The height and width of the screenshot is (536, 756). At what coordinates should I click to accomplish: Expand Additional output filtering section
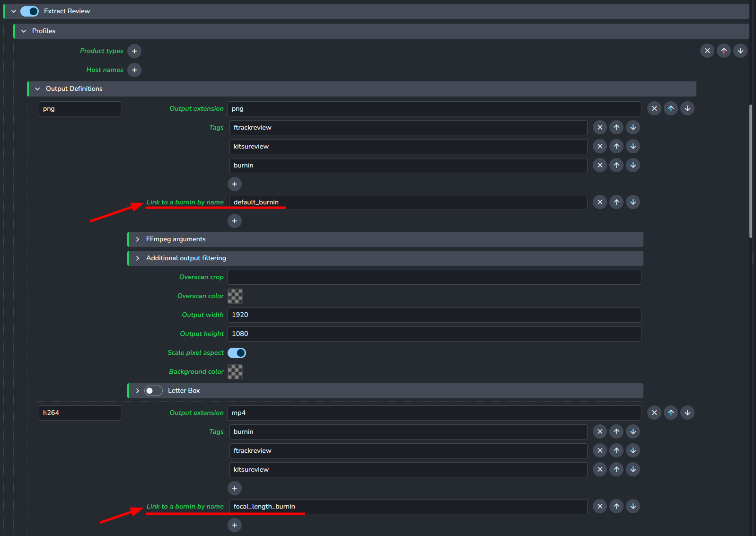point(138,258)
